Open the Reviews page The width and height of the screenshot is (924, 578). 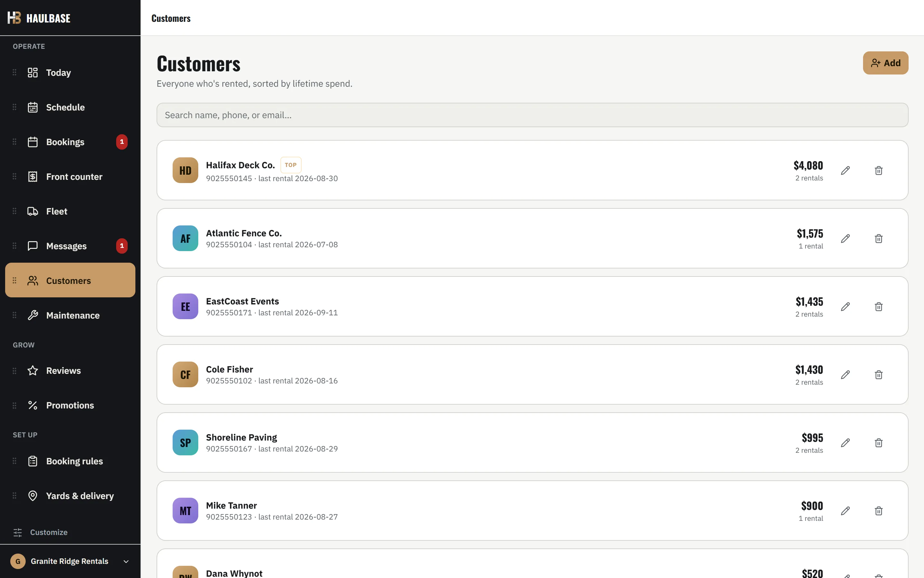pyautogui.click(x=70, y=371)
